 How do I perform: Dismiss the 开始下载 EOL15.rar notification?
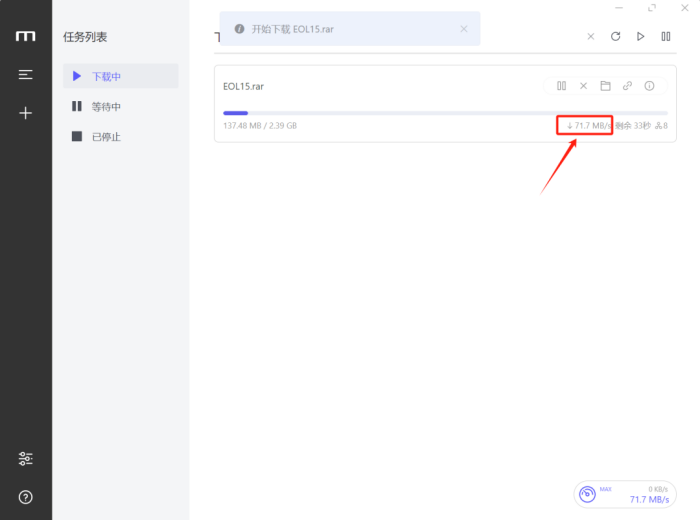click(464, 29)
